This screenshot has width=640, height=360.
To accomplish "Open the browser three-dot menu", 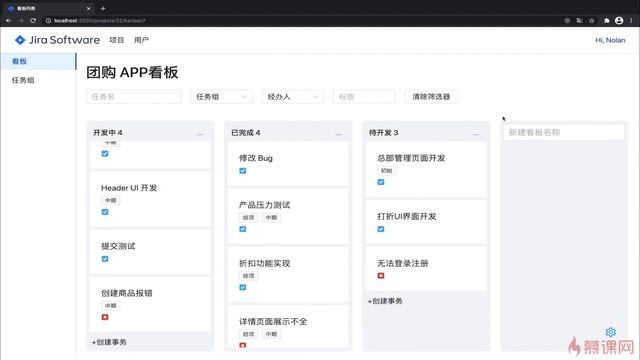I will click(631, 20).
